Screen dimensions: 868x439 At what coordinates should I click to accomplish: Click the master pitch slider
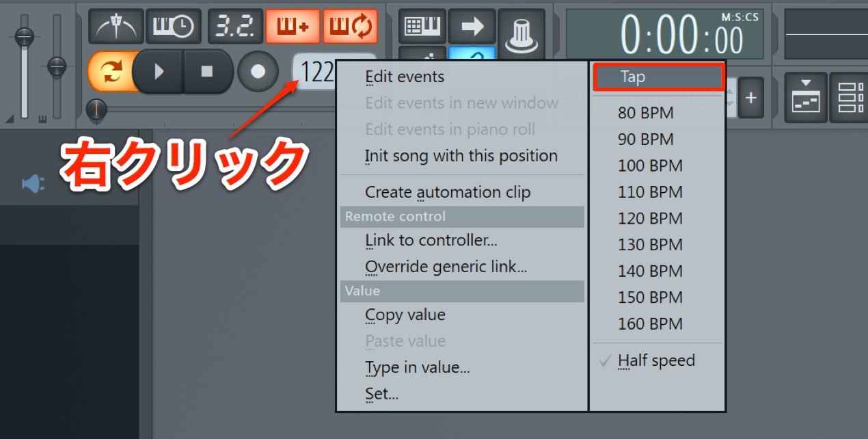pos(57,66)
